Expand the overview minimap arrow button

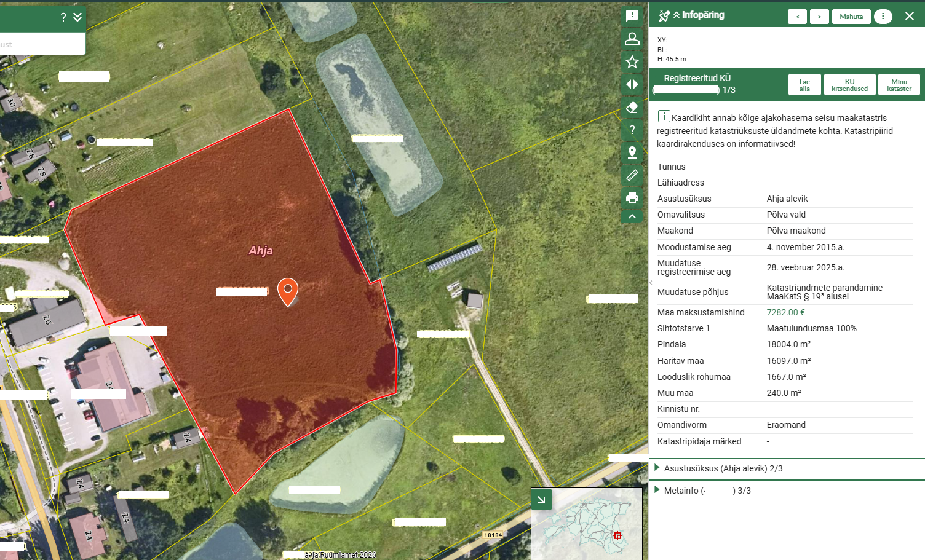tap(541, 500)
